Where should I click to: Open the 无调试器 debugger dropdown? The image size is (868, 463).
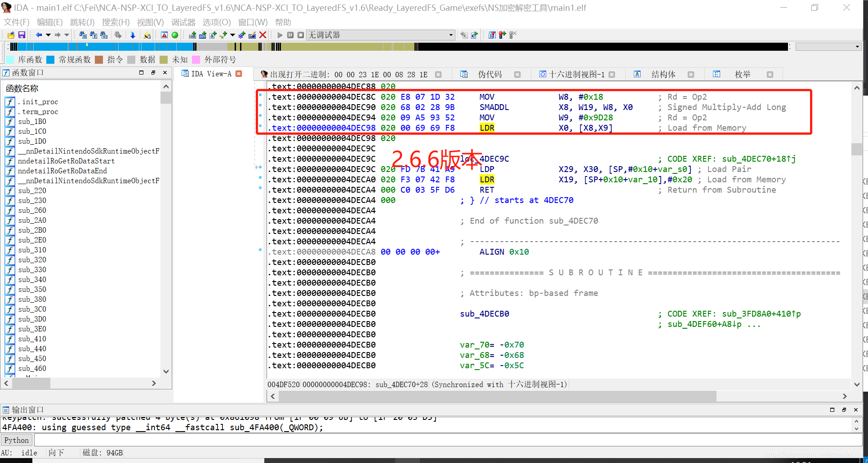click(450, 35)
